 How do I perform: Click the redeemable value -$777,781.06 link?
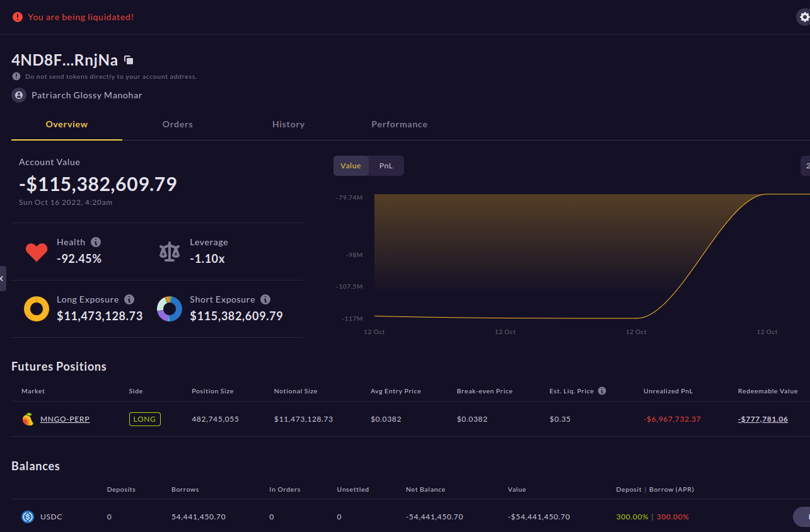[763, 419]
